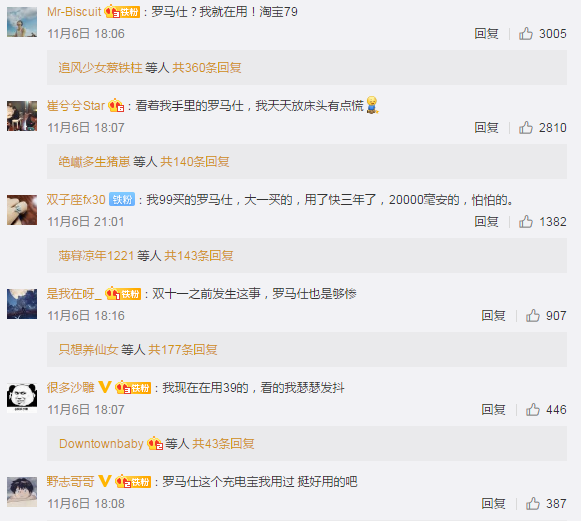Click 回复 on 是我在呀_'s comment
This screenshot has width=581, height=521.
(493, 316)
